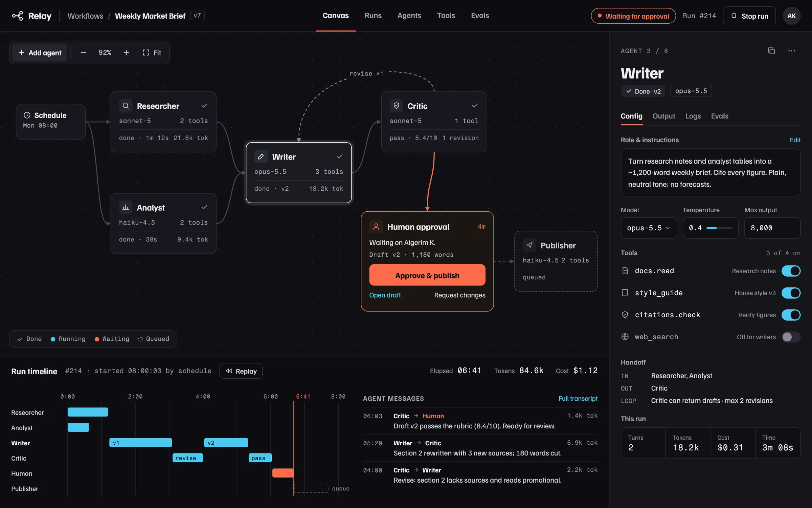Click the Researcher node search icon
The width and height of the screenshot is (812, 508).
(x=126, y=106)
